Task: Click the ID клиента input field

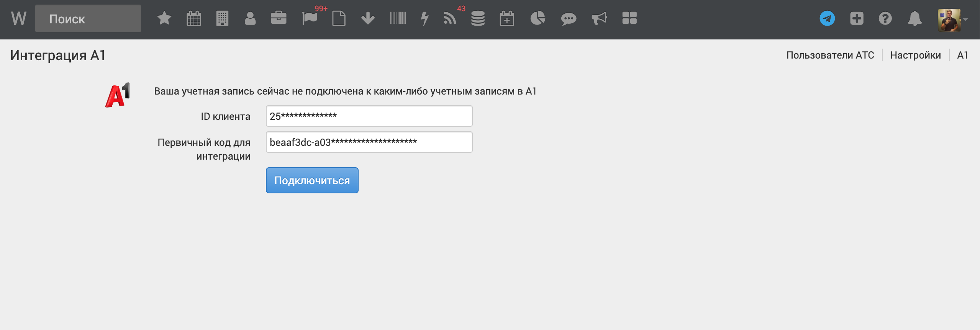Action: click(369, 116)
